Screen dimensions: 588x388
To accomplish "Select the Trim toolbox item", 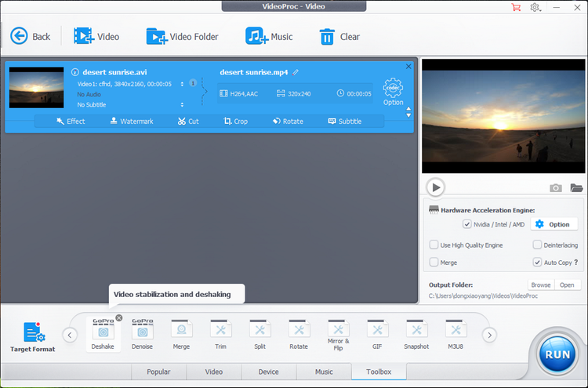I will [x=220, y=335].
